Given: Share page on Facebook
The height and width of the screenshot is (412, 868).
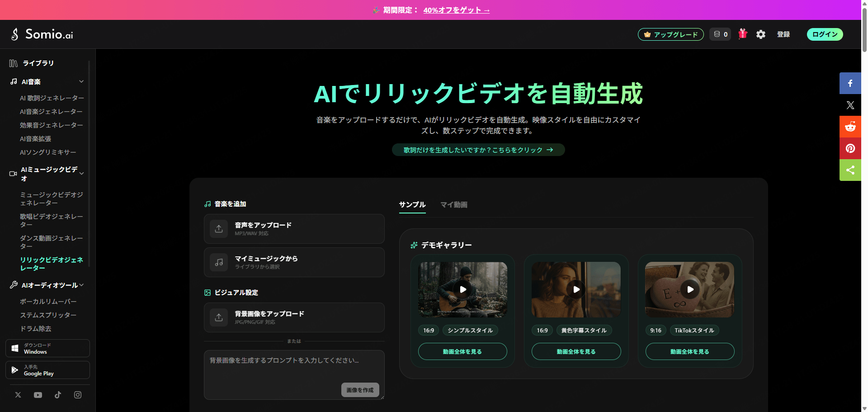Looking at the screenshot, I should pyautogui.click(x=850, y=83).
